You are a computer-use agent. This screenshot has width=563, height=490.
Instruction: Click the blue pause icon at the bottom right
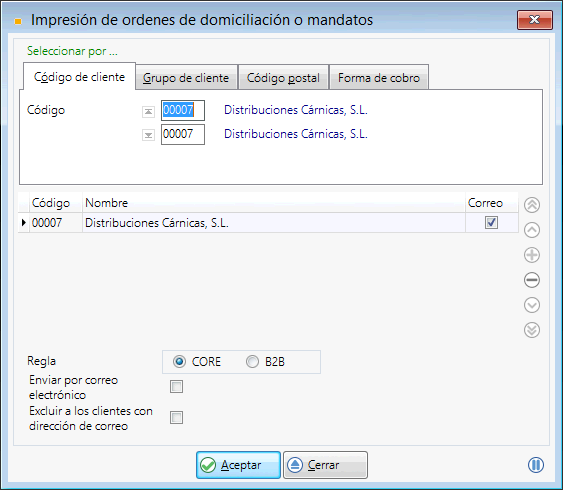(x=536, y=465)
